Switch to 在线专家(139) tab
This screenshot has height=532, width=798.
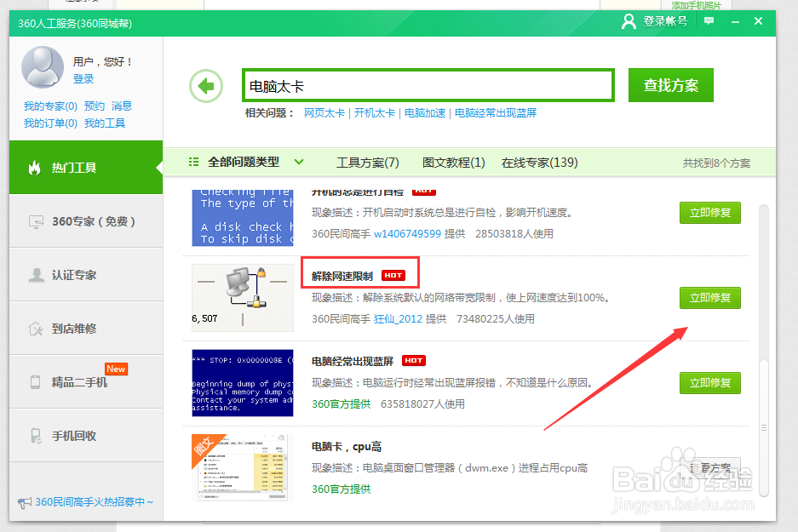pyautogui.click(x=539, y=163)
